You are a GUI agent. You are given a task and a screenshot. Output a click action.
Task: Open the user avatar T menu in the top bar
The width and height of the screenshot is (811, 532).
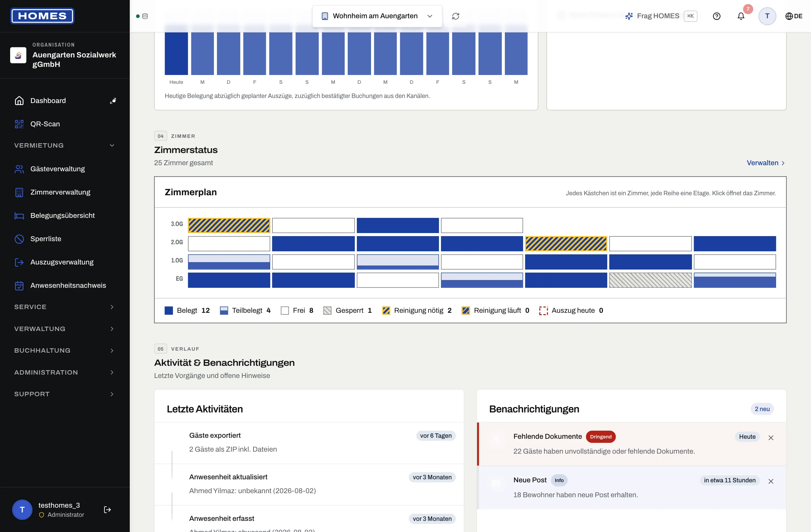click(767, 16)
